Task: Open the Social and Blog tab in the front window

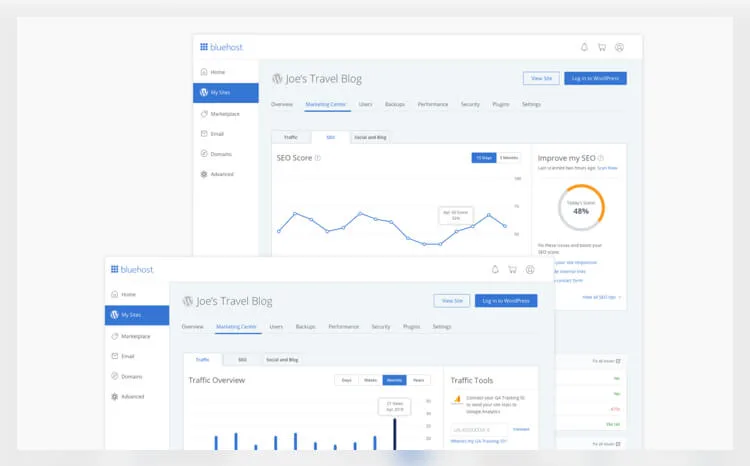Action: (x=282, y=359)
